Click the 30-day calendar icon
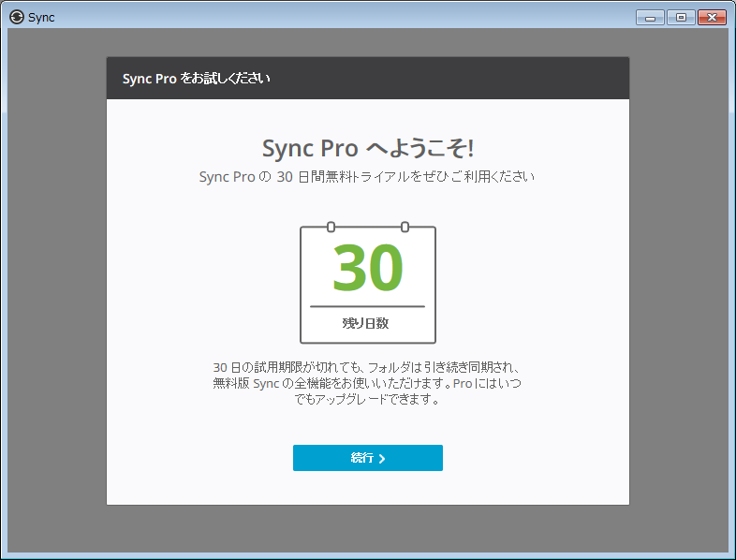Viewport: 736px width, 560px height. point(367,283)
